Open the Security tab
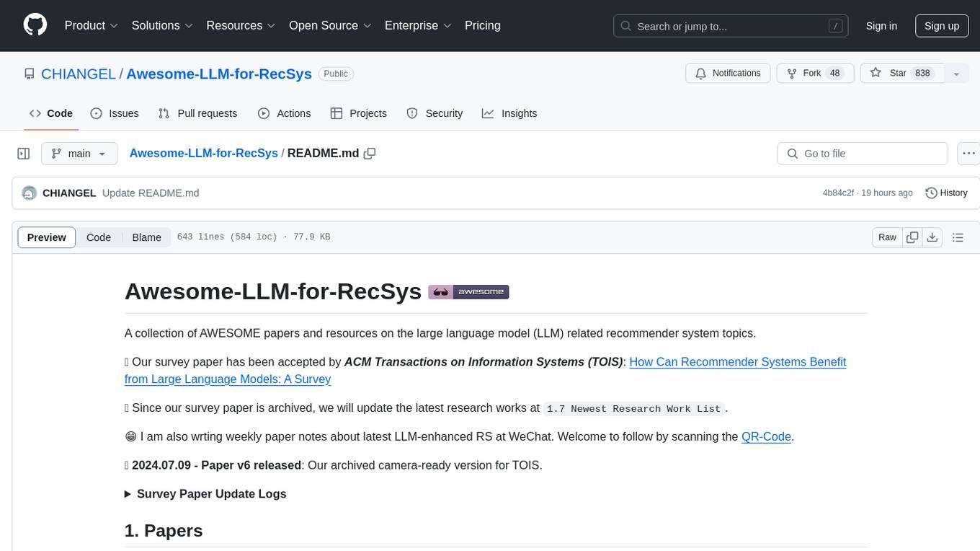 coord(435,113)
